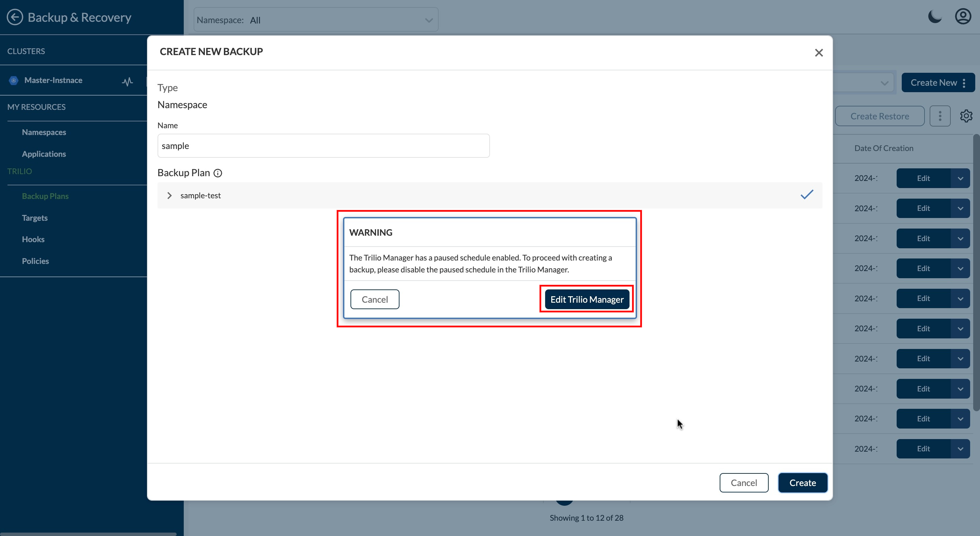This screenshot has width=980, height=536.
Task: Open the Namespace All dropdown
Action: tap(316, 20)
